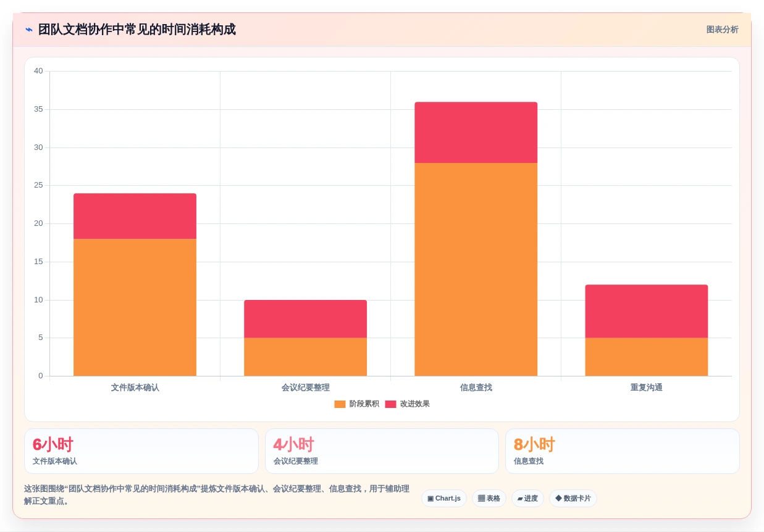
Task: Click the 表格 tag chip
Action: [x=489, y=499]
